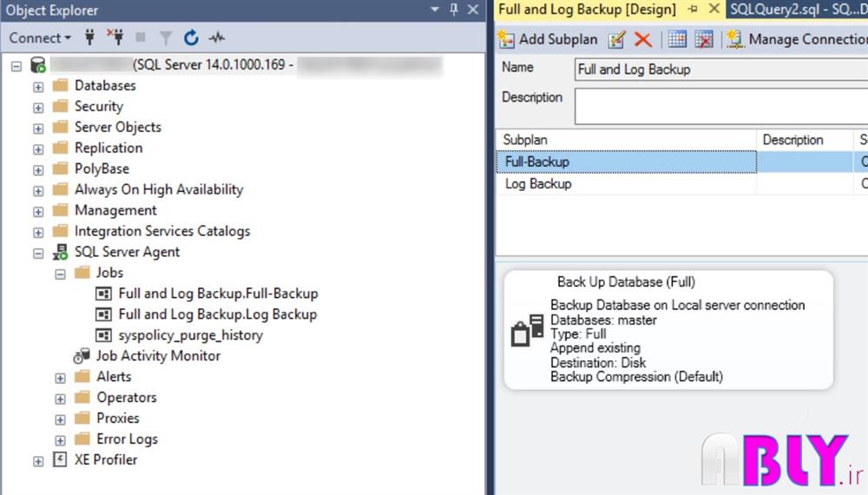Open Manage Connections

point(797,39)
